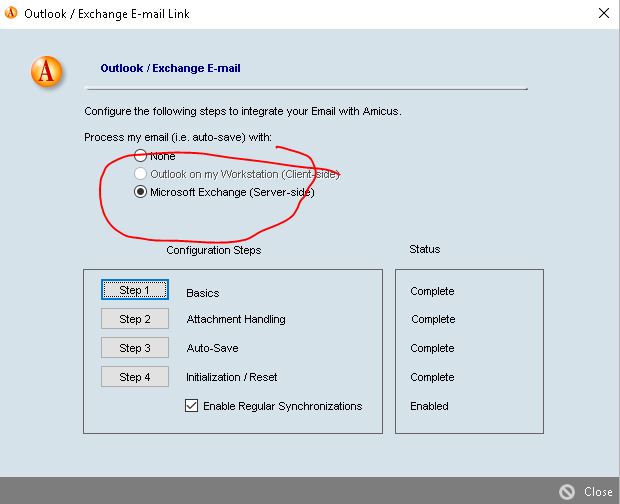Viewport: 620px width, 504px height.
Task: Open Step 2 Attachment Handling
Action: click(x=135, y=319)
